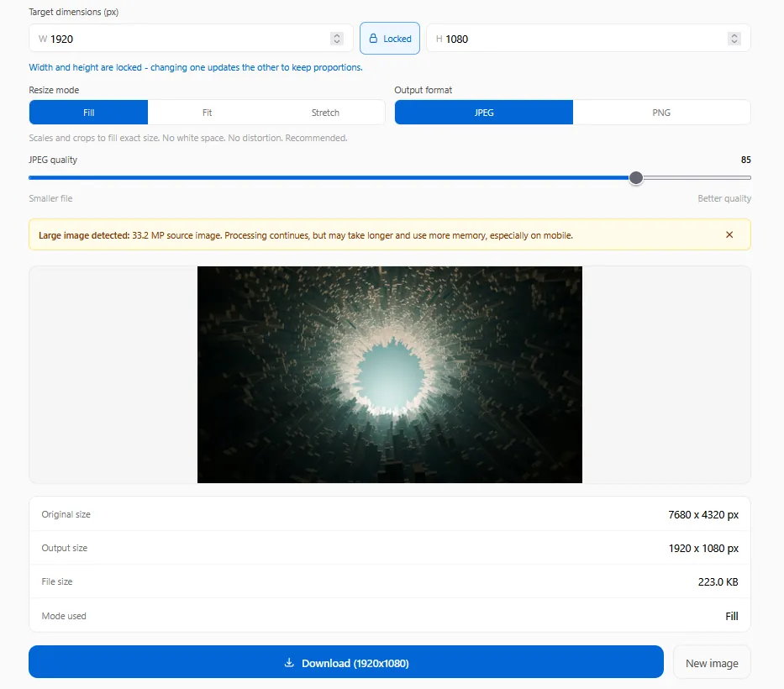Click the resized image preview thumbnail
This screenshot has width=784, height=689.
click(390, 375)
